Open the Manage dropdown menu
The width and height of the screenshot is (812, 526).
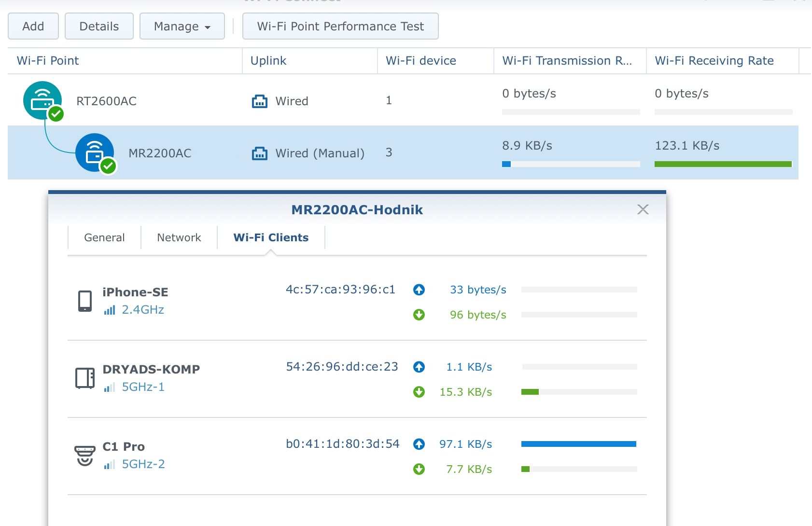coord(182,26)
